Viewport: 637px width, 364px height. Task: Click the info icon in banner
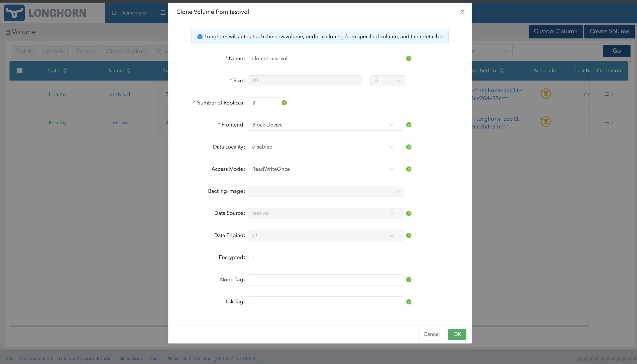[200, 37]
